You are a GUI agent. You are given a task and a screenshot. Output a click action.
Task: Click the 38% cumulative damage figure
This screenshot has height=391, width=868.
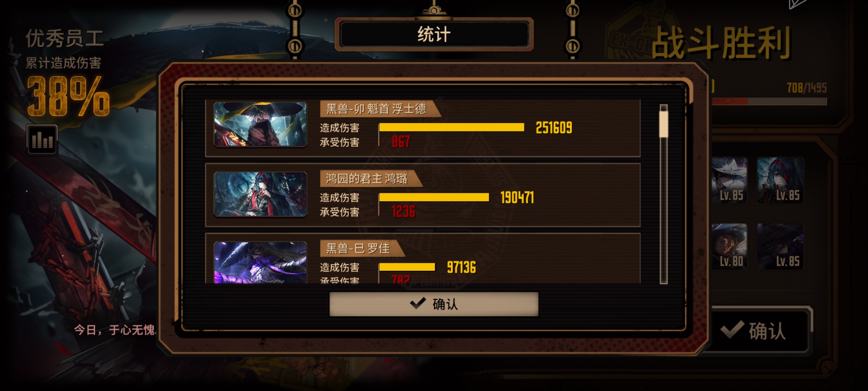coord(68,97)
